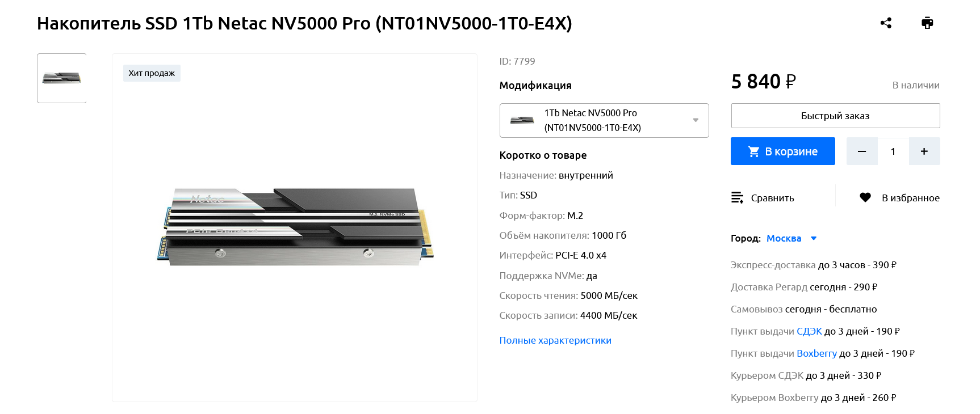Click the Сравнить text label
980x414 pixels.
[x=772, y=198]
